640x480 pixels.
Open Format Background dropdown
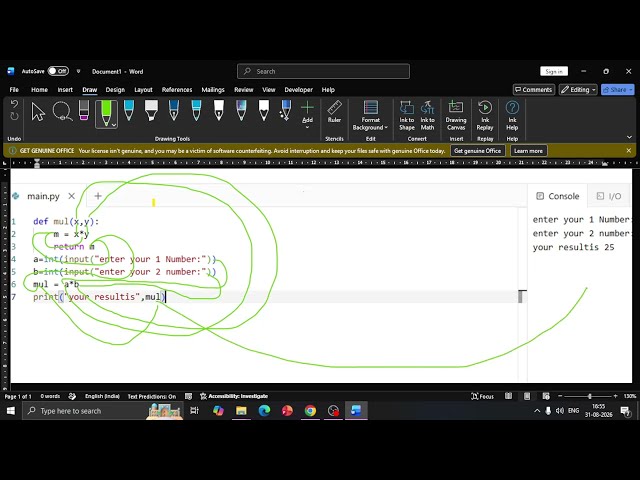370,116
